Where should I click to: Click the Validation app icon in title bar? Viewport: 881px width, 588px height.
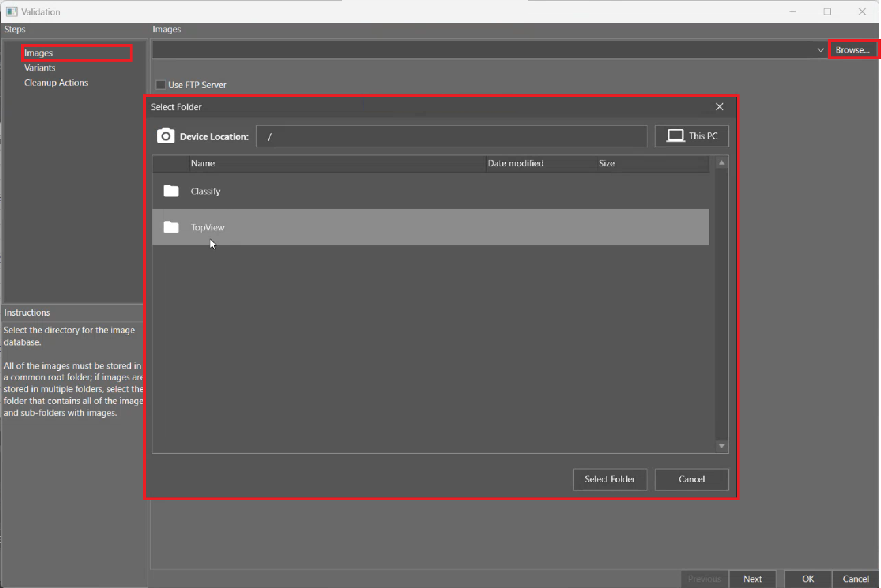point(11,12)
